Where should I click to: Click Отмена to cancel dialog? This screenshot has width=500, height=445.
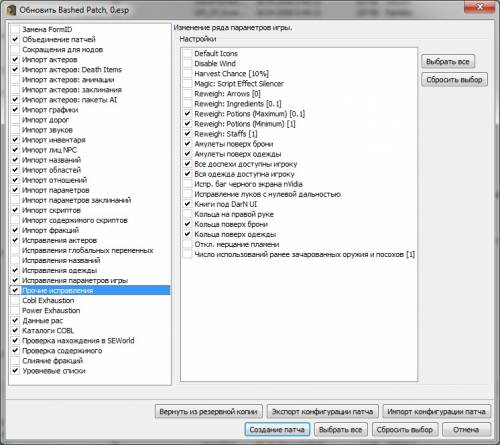click(x=466, y=430)
